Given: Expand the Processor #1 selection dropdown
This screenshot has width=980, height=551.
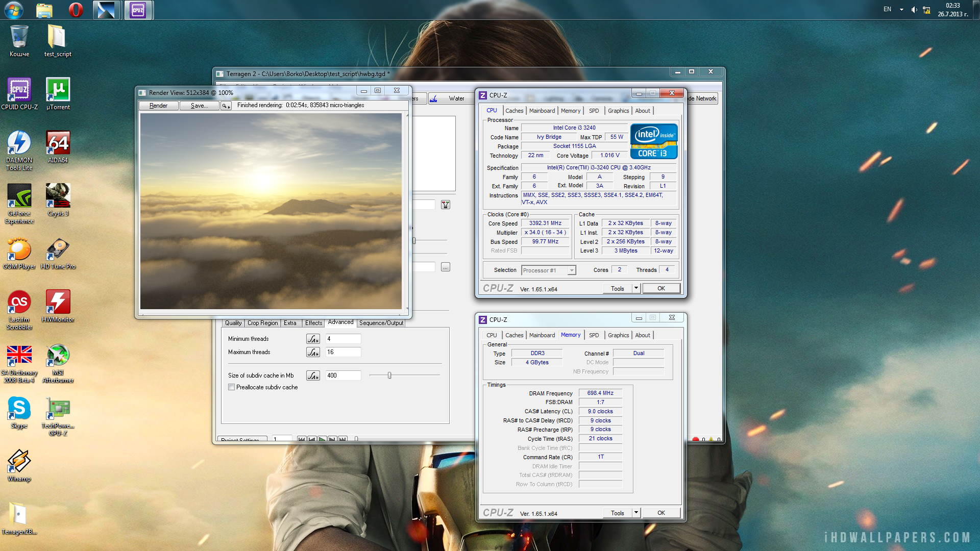Looking at the screenshot, I should pyautogui.click(x=572, y=270).
